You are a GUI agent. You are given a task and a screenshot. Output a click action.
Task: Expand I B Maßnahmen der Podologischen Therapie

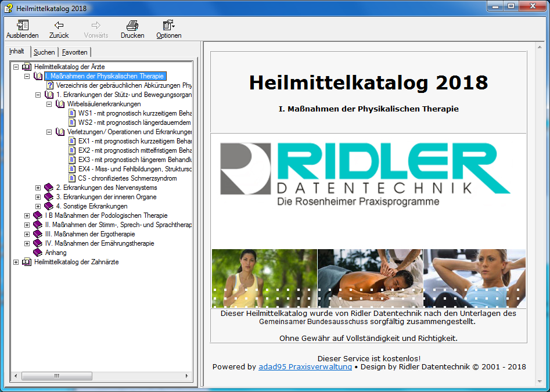pos(27,215)
